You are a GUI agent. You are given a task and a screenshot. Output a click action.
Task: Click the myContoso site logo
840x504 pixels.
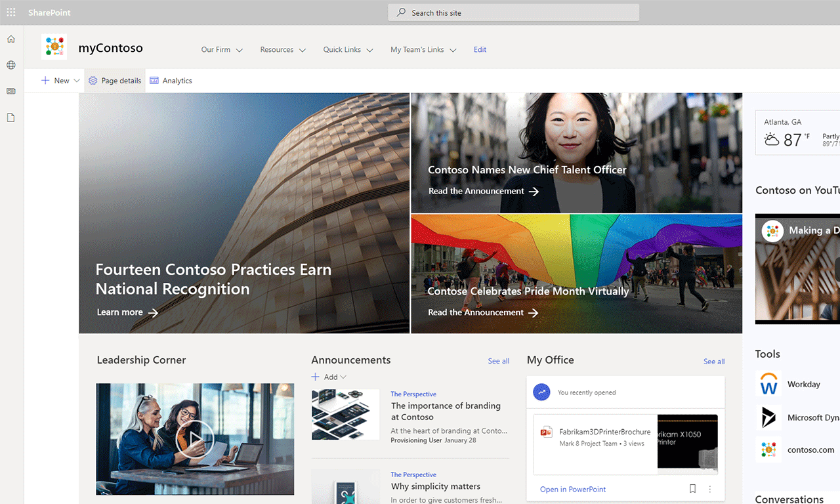pyautogui.click(x=54, y=47)
